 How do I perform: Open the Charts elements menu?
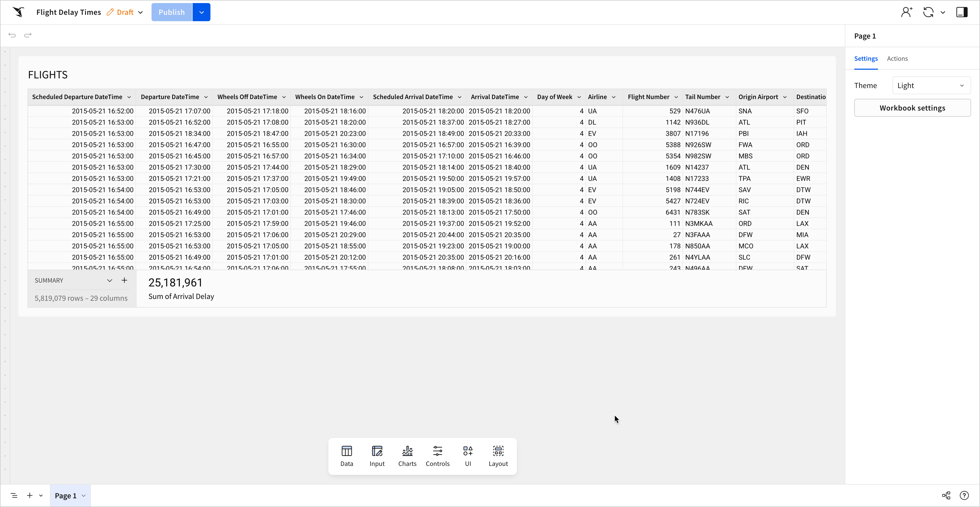407,456
